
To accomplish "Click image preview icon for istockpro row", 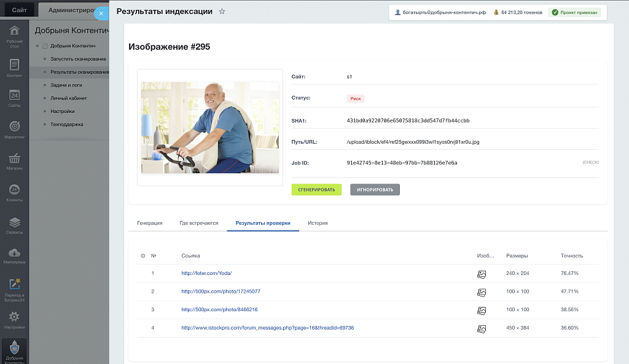I will [482, 328].
